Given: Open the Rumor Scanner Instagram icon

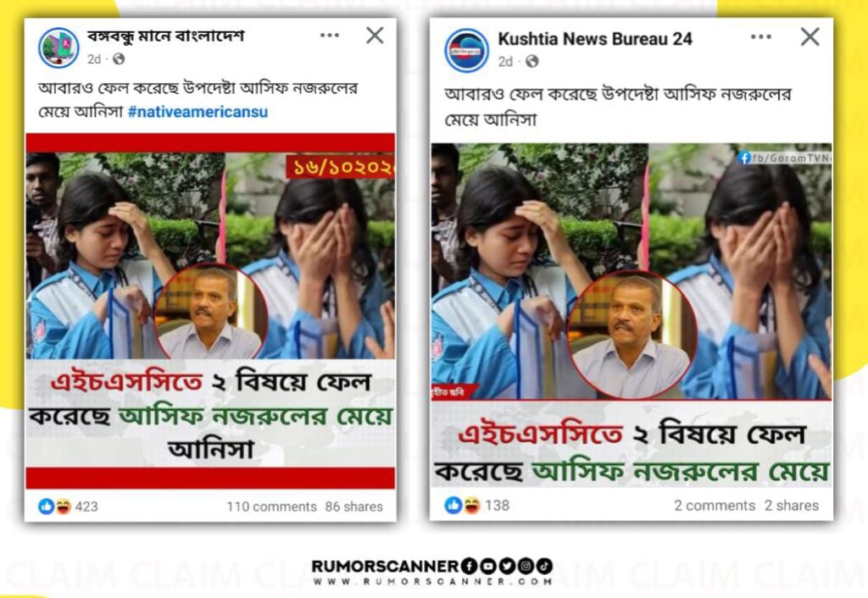Looking at the screenshot, I should click(x=526, y=567).
